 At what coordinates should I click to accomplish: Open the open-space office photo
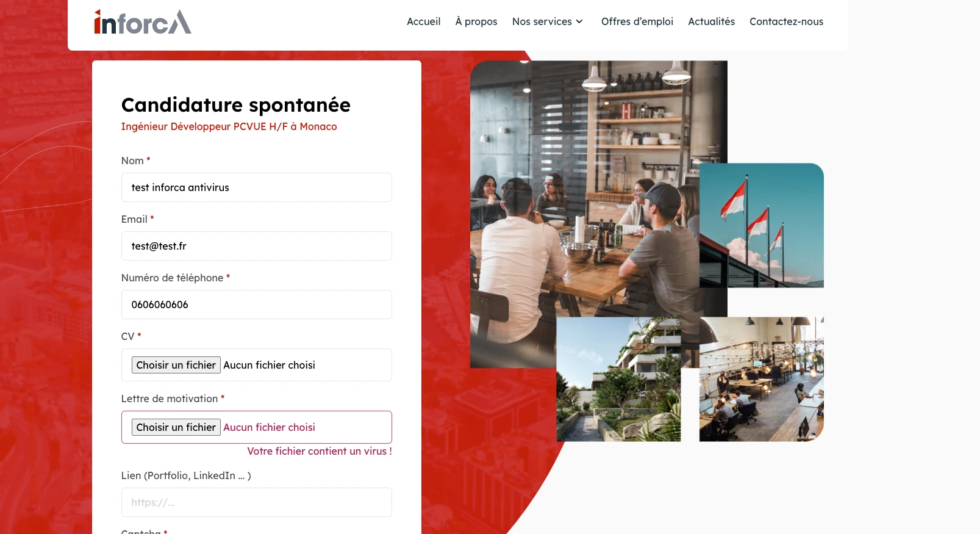[x=761, y=379]
